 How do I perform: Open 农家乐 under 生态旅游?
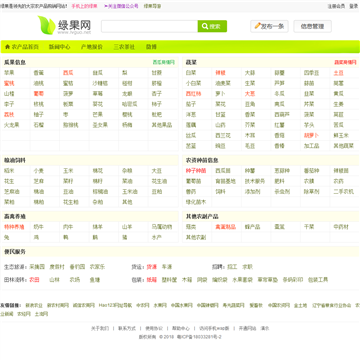tap(97, 267)
